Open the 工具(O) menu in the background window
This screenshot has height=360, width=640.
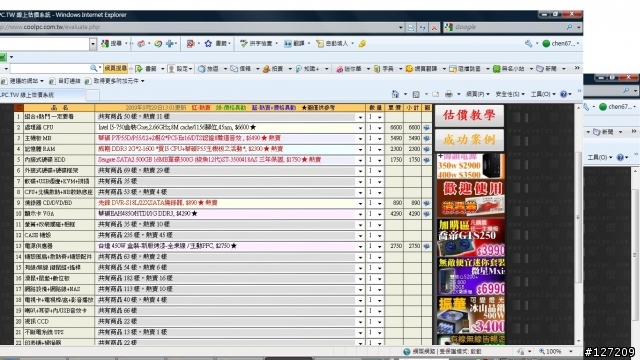point(599,157)
